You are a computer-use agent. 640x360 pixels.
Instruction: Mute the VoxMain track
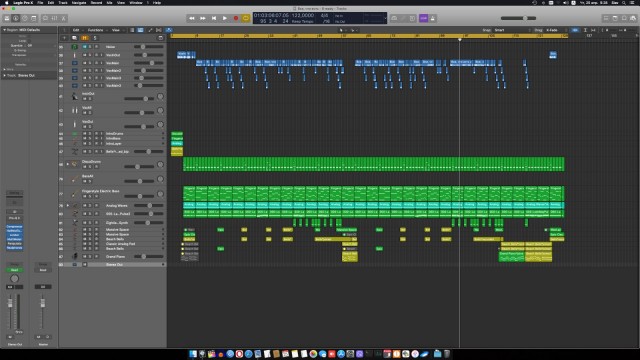85,63
